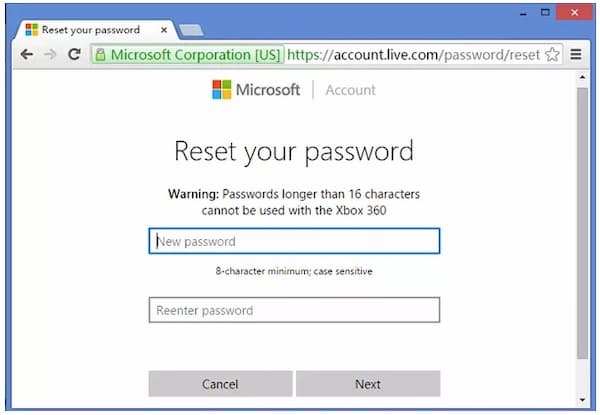Click the scrollbar up arrow
Viewport: 600px width, 415px height.
click(582, 77)
